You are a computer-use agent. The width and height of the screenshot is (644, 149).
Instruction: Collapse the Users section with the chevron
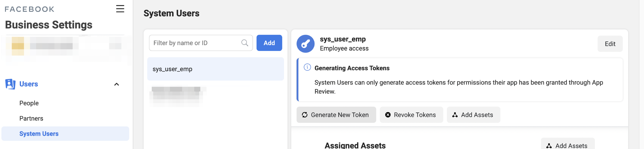[x=116, y=84]
